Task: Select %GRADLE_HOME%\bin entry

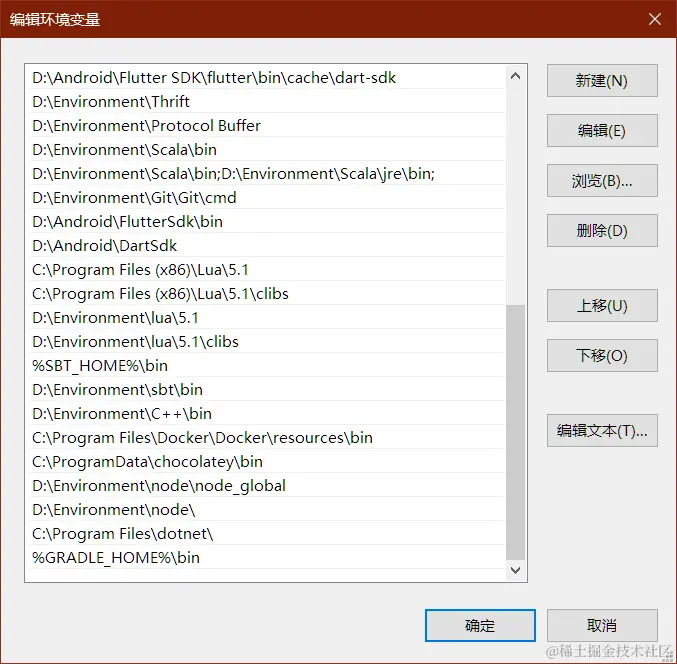Action: coord(266,557)
